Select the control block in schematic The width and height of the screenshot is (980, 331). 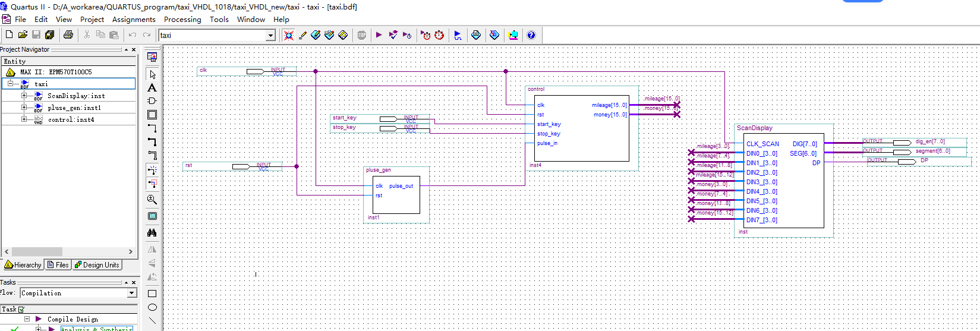[x=581, y=128]
